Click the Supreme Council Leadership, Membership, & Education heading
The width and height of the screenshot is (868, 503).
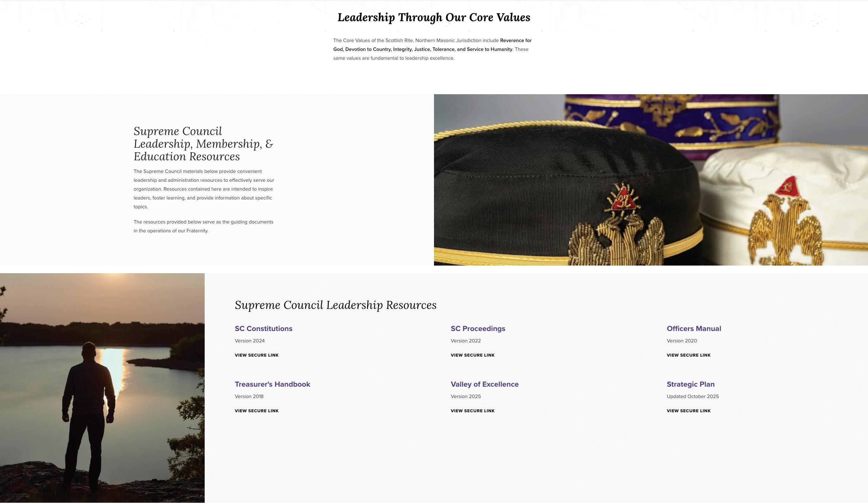204,144
